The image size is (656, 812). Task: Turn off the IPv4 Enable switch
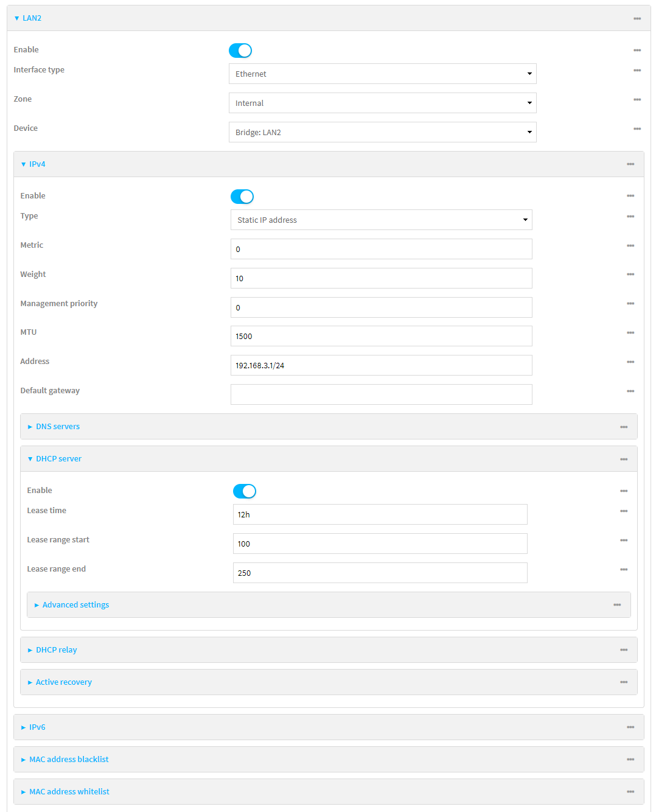tap(242, 196)
